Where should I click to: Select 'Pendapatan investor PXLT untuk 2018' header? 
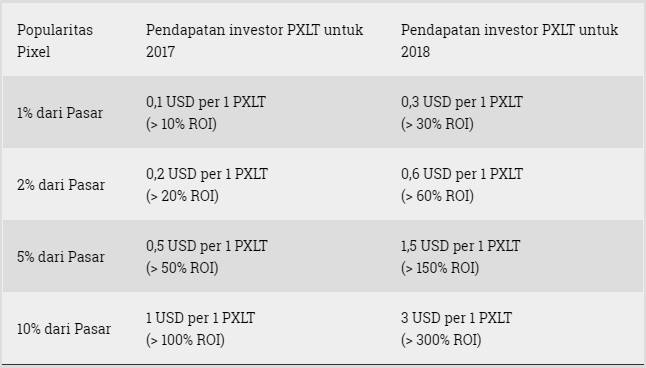click(509, 40)
